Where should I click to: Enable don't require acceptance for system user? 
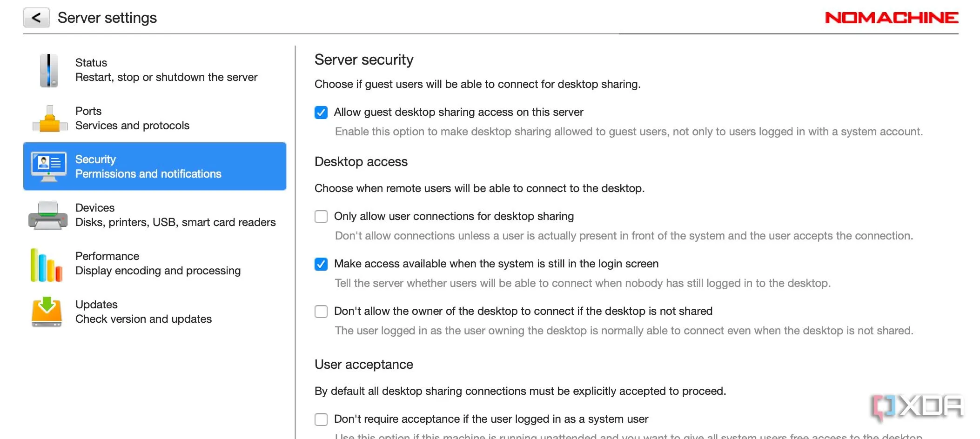[x=321, y=419]
